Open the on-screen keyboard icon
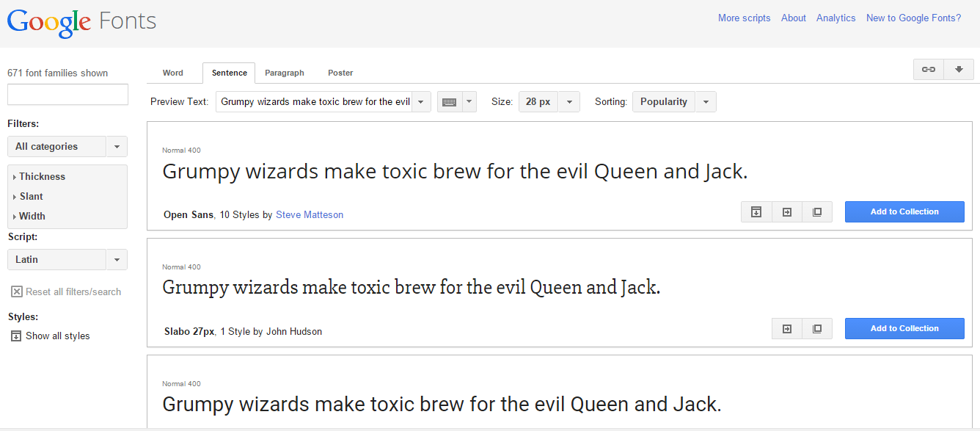 pos(450,102)
